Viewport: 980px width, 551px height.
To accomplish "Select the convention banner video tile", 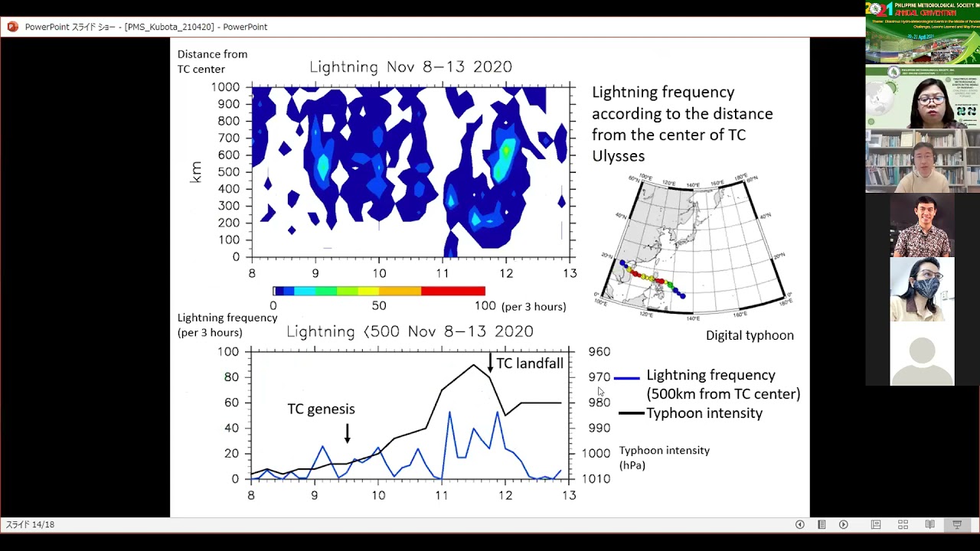I will [x=923, y=32].
